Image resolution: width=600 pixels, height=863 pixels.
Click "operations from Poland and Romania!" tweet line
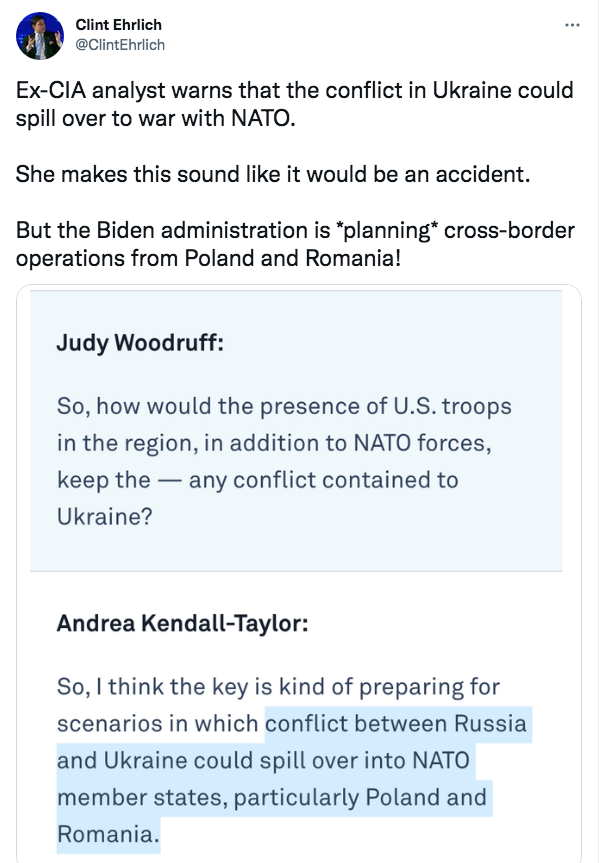point(209,258)
